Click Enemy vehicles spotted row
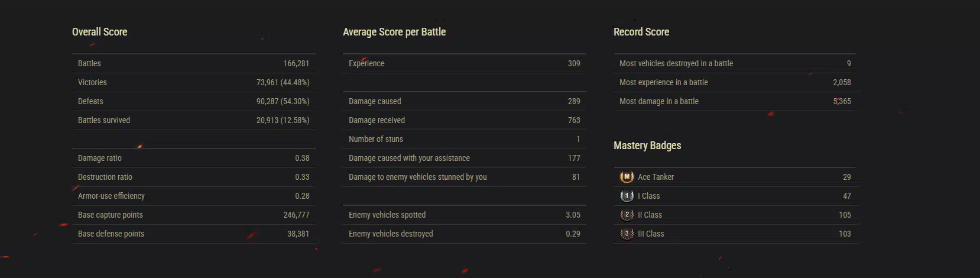This screenshot has width=980, height=278. pos(465,215)
